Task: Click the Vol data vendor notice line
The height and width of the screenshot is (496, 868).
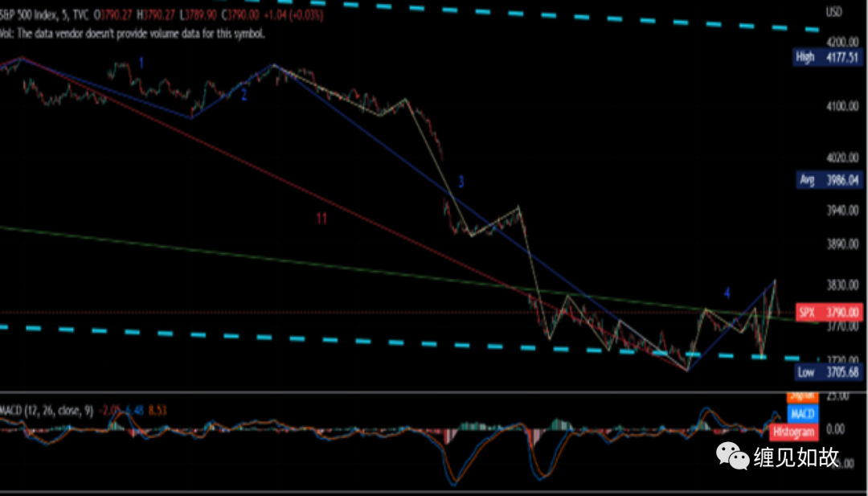Action: point(133,34)
